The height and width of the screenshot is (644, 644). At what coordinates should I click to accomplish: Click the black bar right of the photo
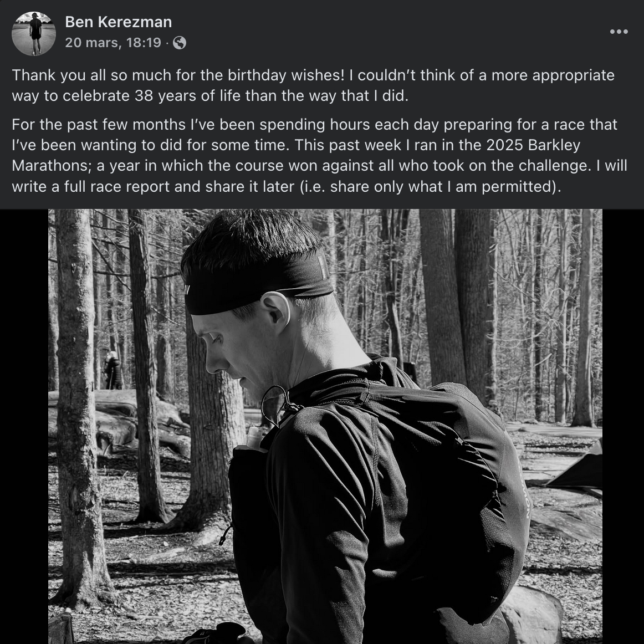tap(623, 426)
